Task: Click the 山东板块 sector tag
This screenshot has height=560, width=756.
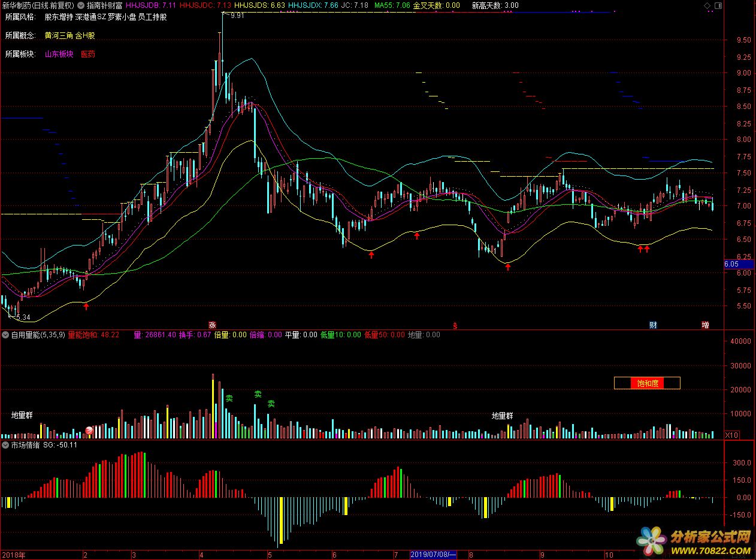Action: [x=59, y=54]
